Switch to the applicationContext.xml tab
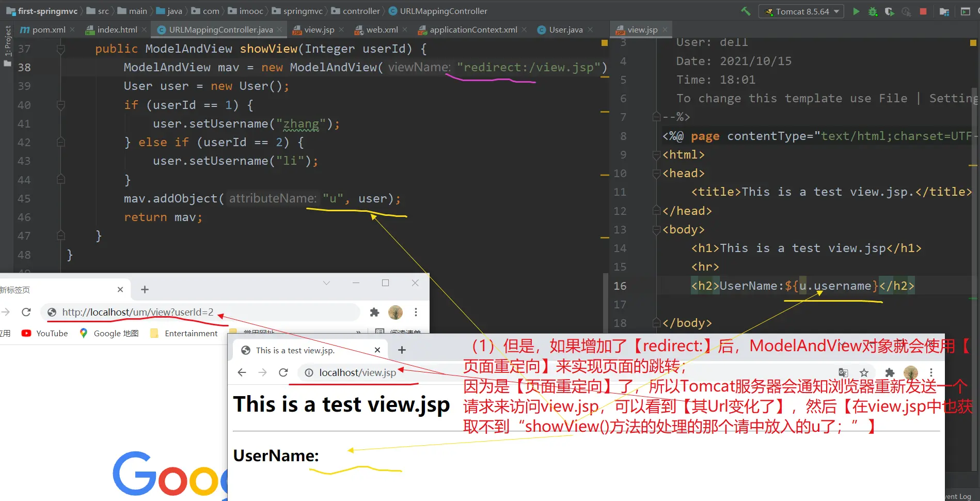This screenshot has height=501, width=980. [472, 30]
